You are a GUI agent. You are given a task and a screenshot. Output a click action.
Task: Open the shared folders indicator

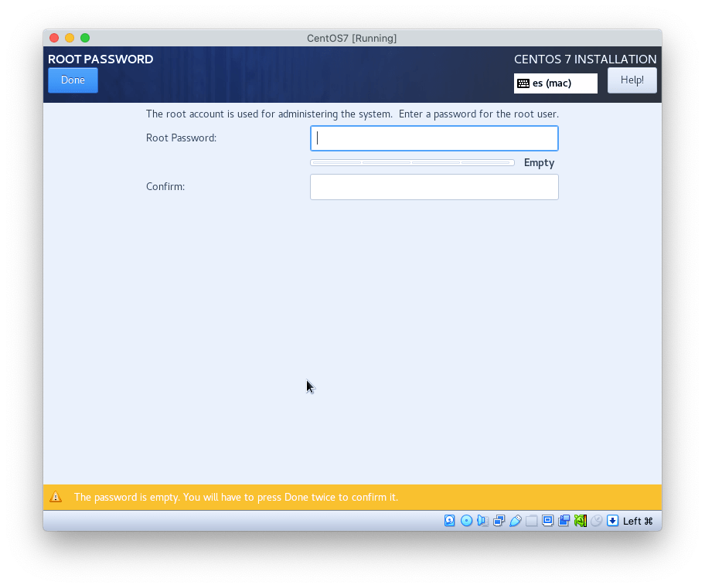pyautogui.click(x=531, y=521)
